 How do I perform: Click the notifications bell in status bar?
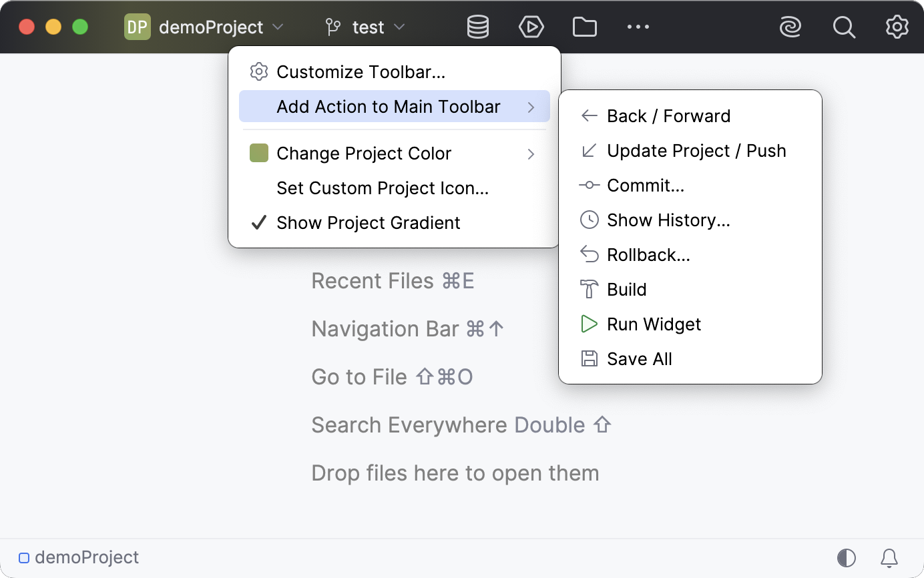(889, 557)
